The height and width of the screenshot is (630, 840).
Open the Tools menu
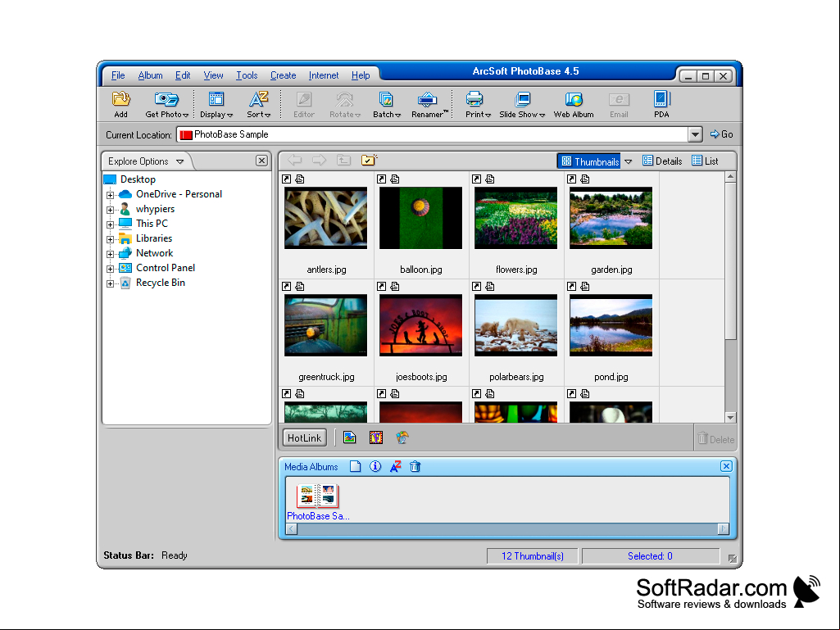click(247, 75)
